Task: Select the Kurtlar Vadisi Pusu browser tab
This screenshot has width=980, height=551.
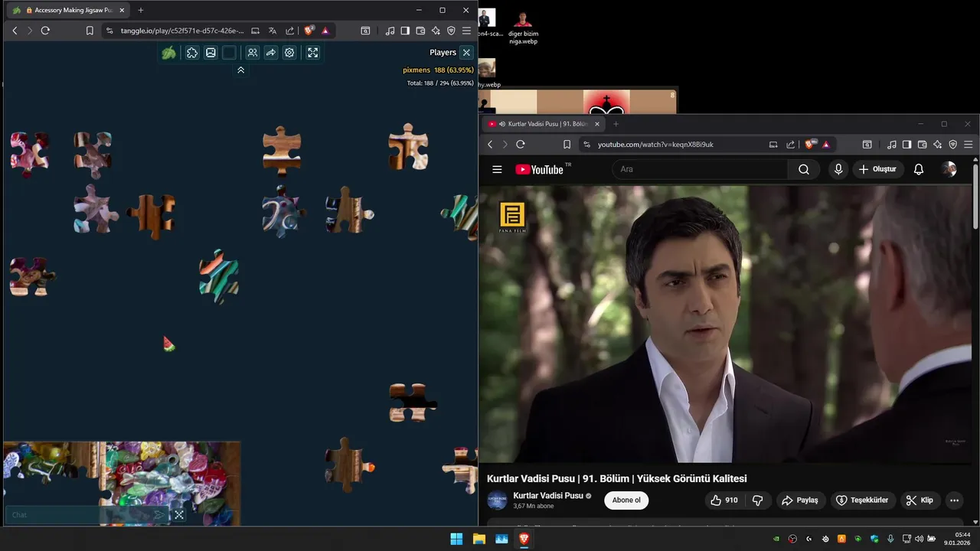Action: pos(544,124)
